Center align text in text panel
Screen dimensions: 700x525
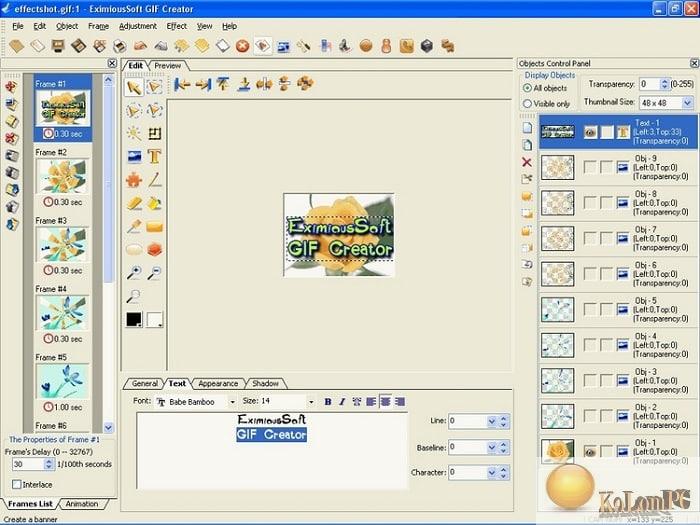(x=385, y=402)
